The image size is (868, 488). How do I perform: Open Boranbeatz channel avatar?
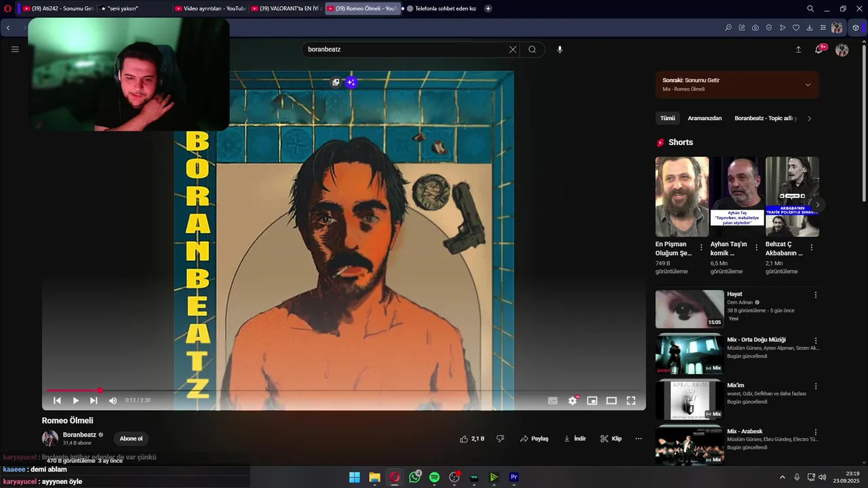tap(50, 439)
